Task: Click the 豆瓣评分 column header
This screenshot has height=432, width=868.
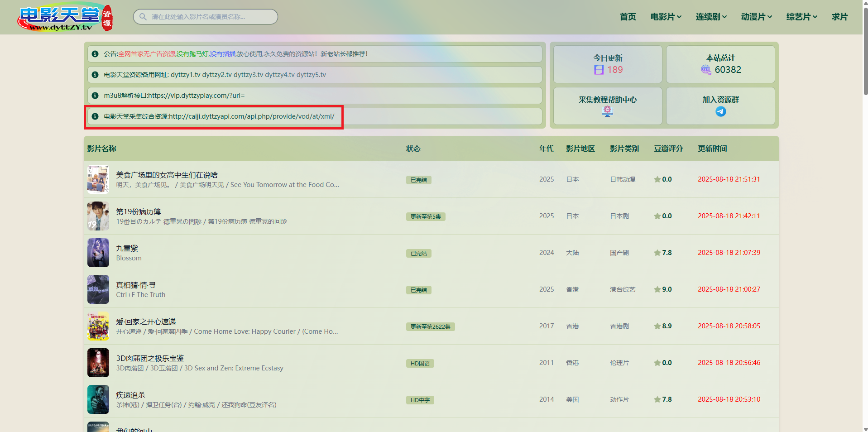Action: coord(668,149)
